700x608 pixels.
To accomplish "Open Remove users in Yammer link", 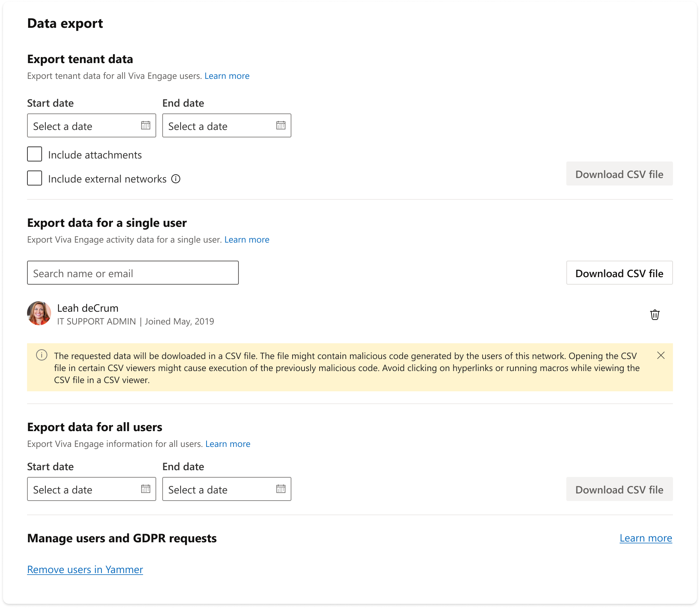I will tap(85, 570).
